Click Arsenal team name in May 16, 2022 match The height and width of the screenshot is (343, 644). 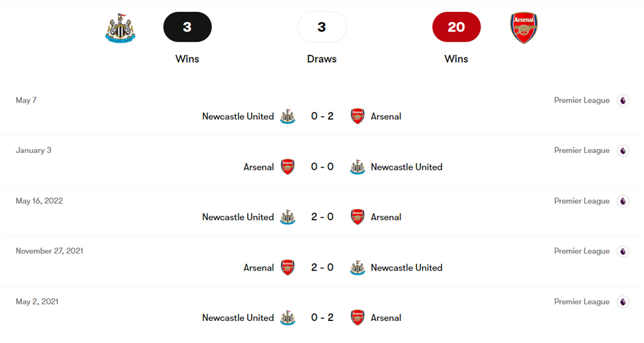point(386,217)
